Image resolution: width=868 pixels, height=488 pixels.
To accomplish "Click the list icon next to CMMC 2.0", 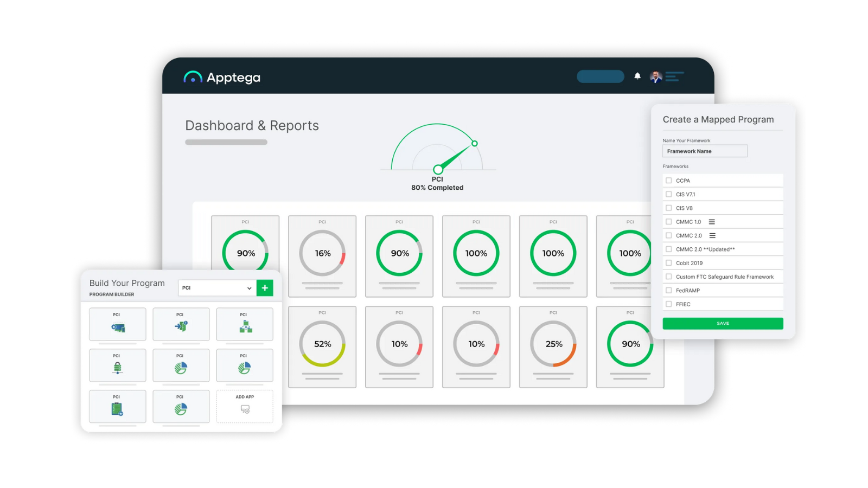I will pos(712,235).
